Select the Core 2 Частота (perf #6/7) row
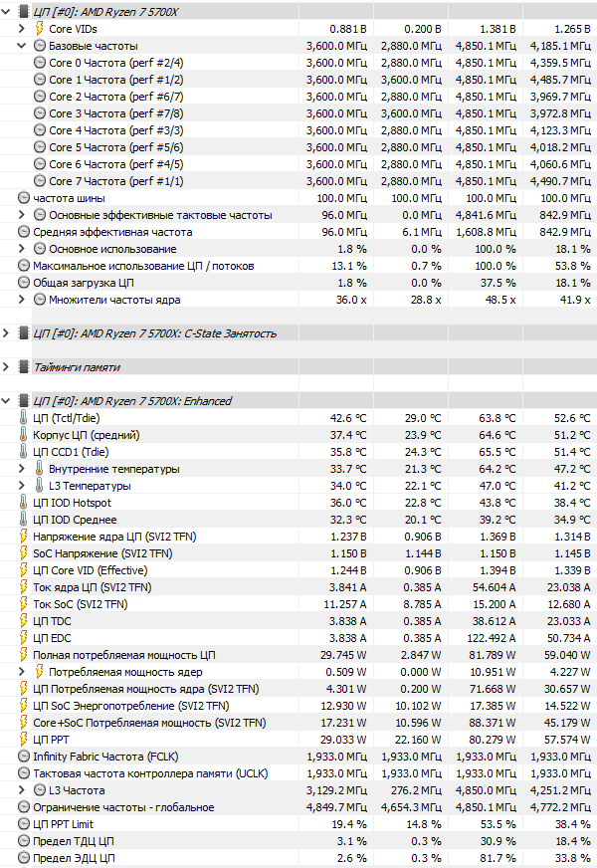This screenshot has width=597, height=868. click(298, 97)
